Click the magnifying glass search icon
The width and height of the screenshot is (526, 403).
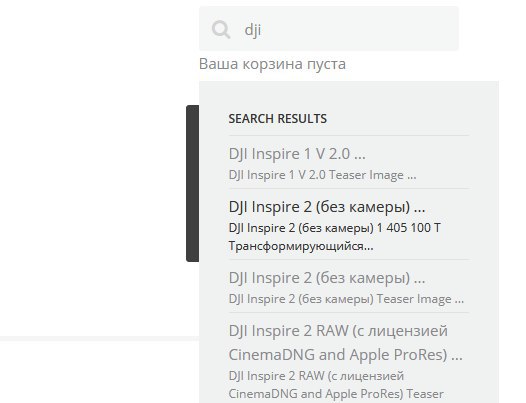click(221, 30)
